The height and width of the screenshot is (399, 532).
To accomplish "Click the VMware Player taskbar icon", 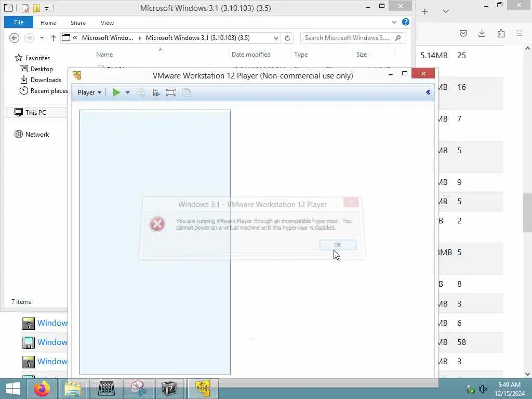I will 203,389.
